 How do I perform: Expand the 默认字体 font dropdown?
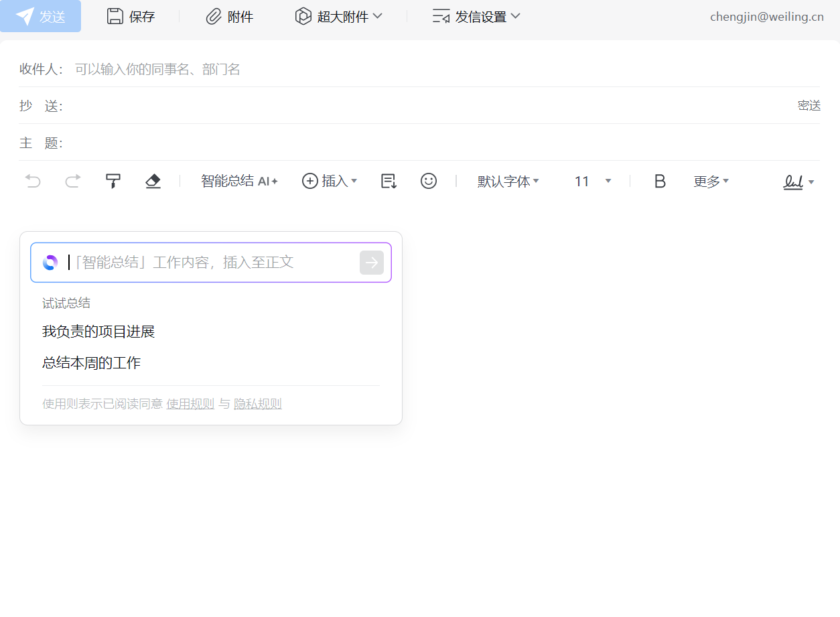[508, 182]
